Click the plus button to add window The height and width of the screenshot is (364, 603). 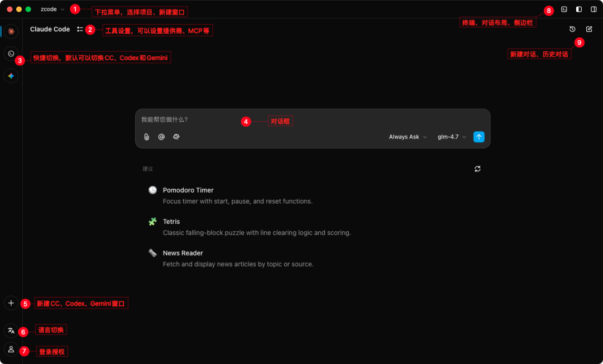point(11,303)
